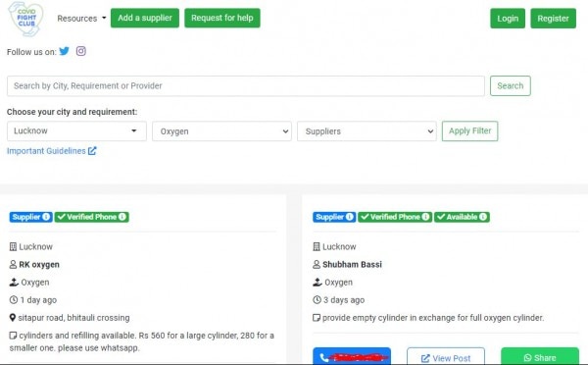Click the oxygen resource icon in Shubham Bassi card
The height and width of the screenshot is (365, 588).
click(x=318, y=282)
